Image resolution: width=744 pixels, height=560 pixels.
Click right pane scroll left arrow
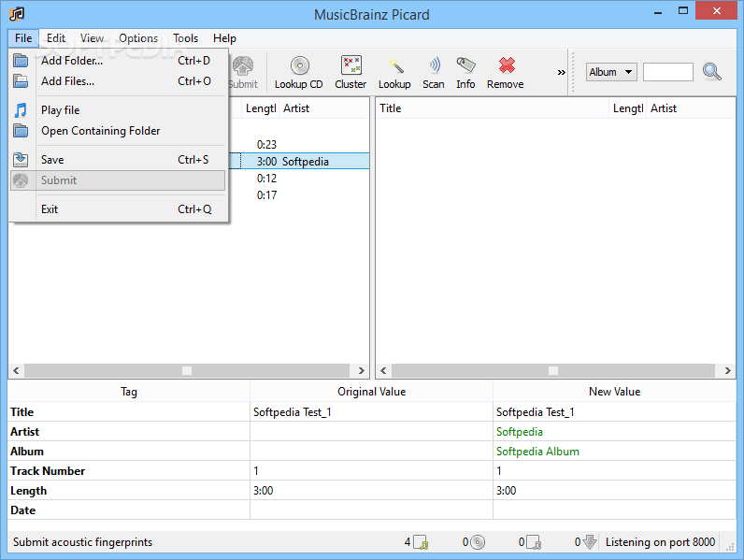tap(383, 370)
